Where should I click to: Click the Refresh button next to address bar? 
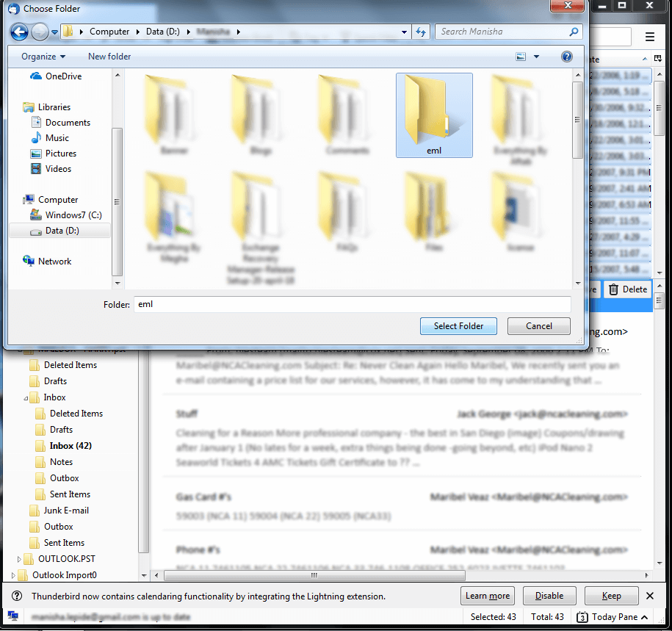point(422,32)
